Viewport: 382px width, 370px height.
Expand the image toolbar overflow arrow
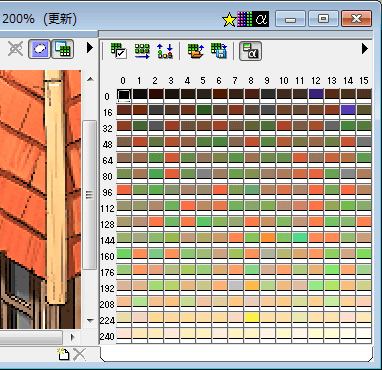click(x=90, y=48)
